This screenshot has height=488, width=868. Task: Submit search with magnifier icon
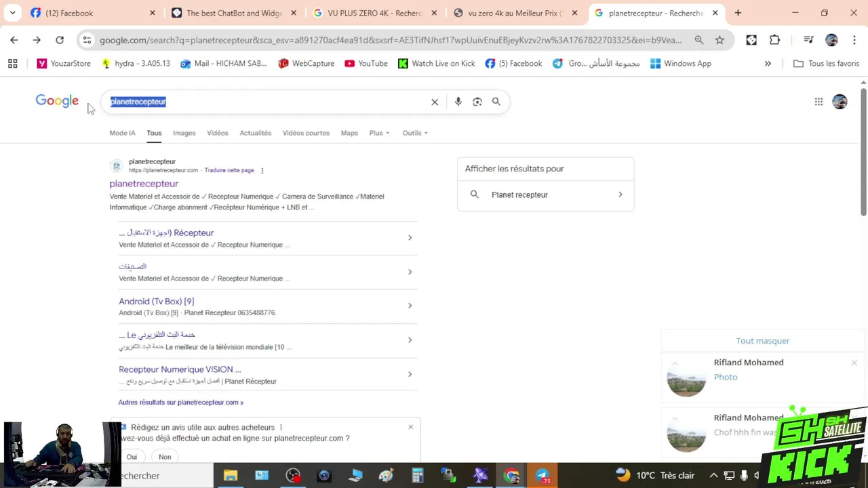496,102
